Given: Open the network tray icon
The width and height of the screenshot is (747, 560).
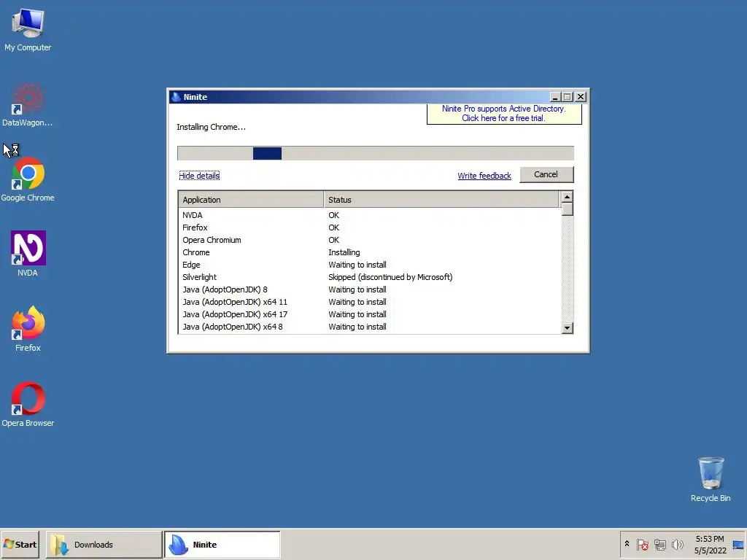Looking at the screenshot, I should click(x=659, y=544).
